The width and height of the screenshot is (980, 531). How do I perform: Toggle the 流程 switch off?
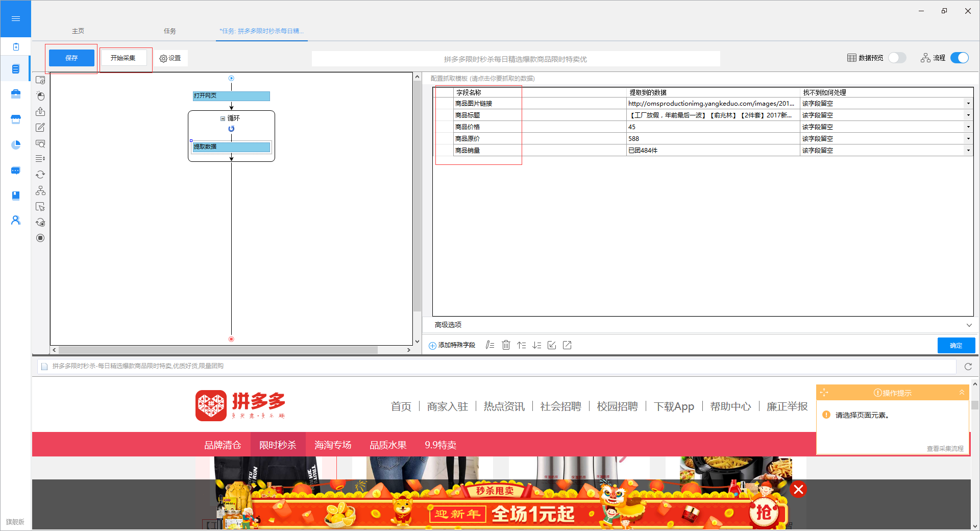(x=960, y=58)
